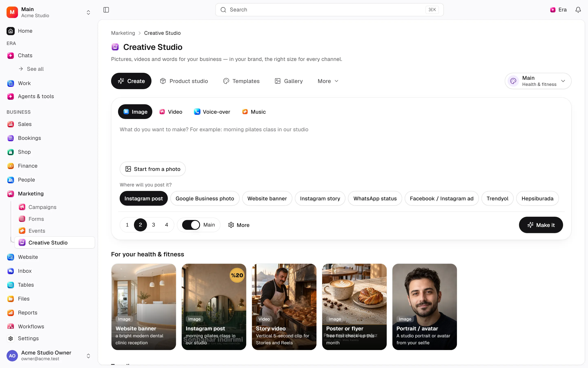Click the Creative Studio title icon

[115, 47]
